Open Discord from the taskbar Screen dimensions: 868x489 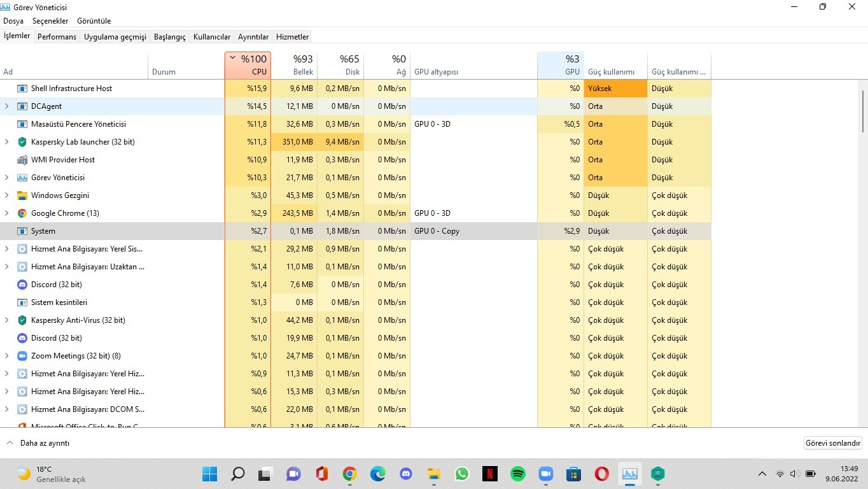pos(405,474)
